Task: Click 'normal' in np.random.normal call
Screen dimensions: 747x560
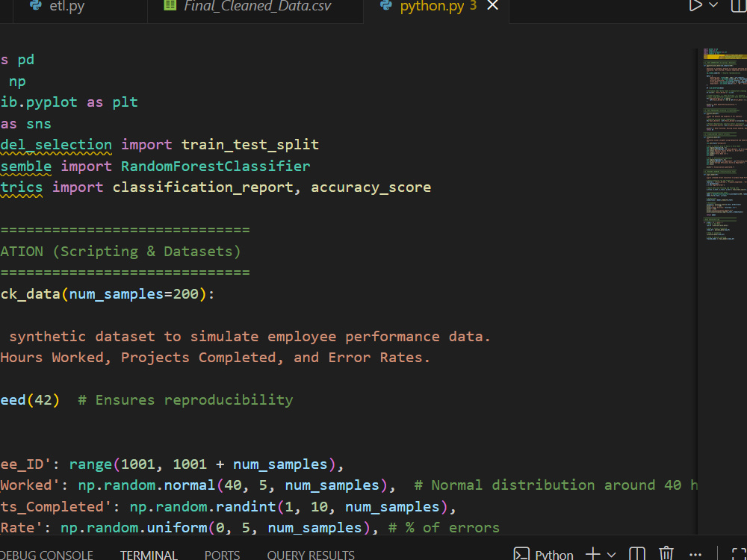Action: (190, 485)
